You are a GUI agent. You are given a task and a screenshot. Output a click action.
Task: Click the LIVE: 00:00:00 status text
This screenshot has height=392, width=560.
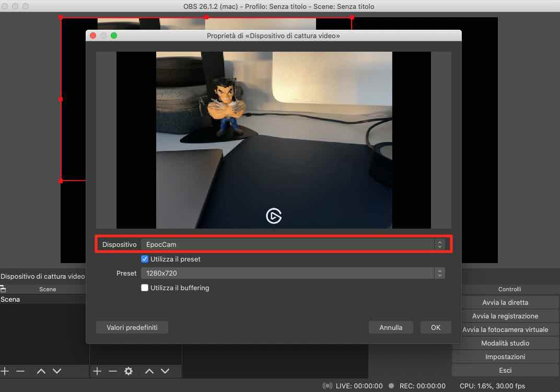pos(359,386)
